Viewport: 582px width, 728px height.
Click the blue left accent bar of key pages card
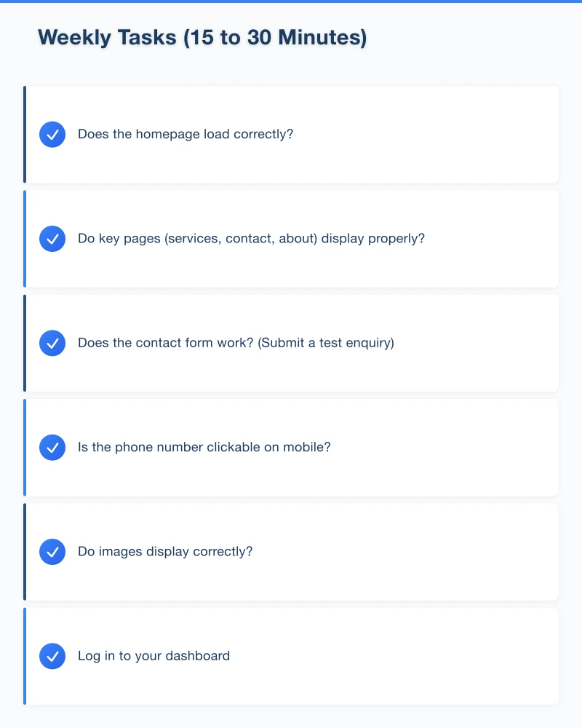25,239
